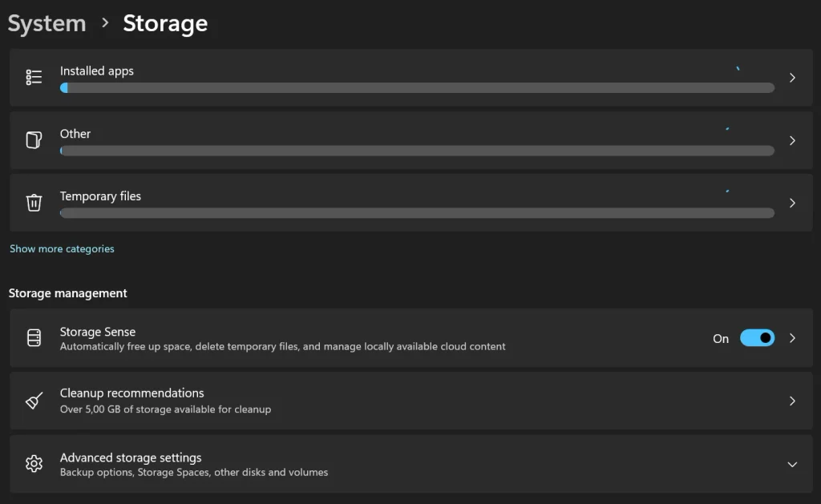This screenshot has width=821, height=504.
Task: Click the Cleanup recommendations title
Action: click(x=132, y=393)
